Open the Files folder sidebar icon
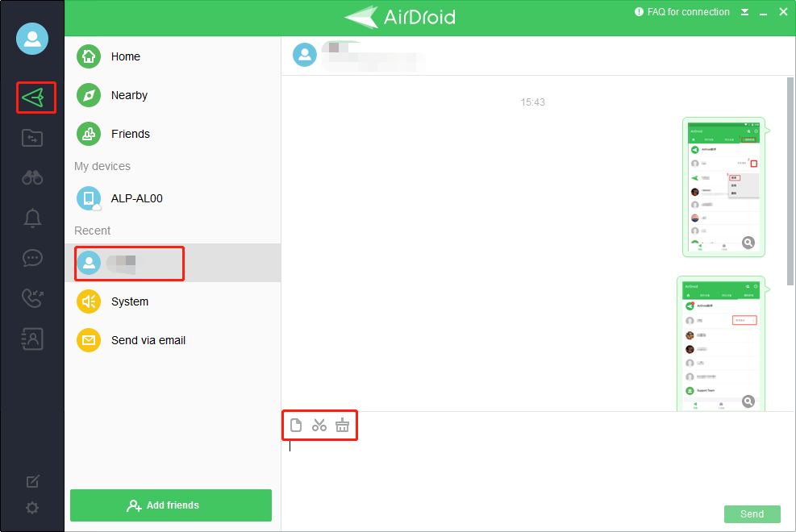The image size is (796, 532). [x=32, y=138]
